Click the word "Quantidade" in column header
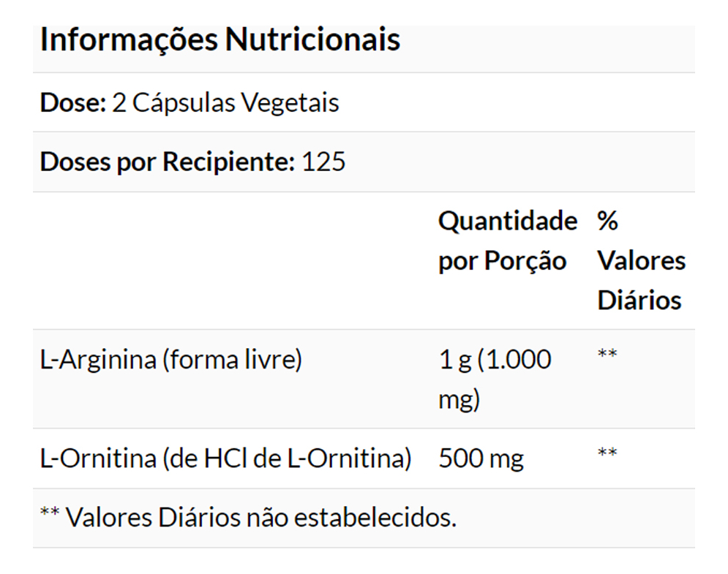 pos(507,221)
